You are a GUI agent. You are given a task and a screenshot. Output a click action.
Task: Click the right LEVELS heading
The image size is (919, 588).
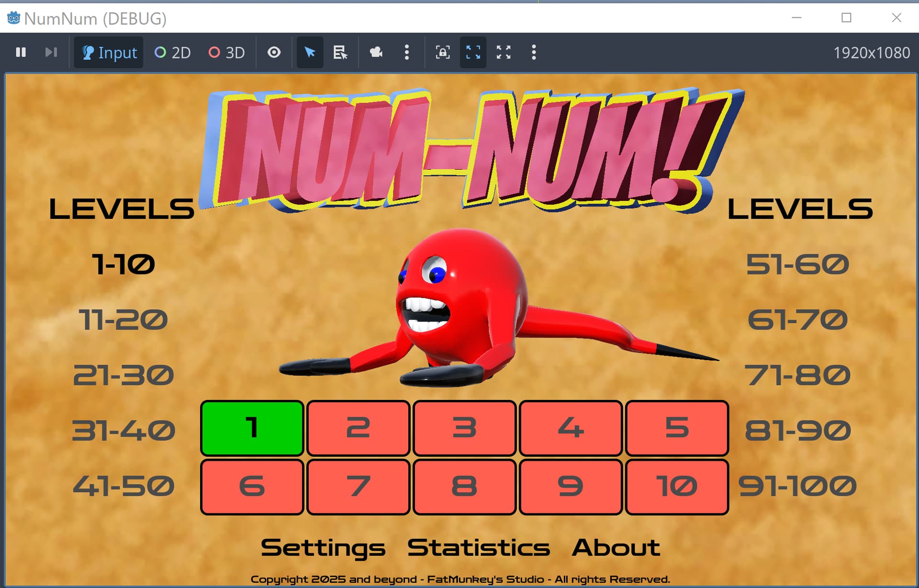click(800, 209)
